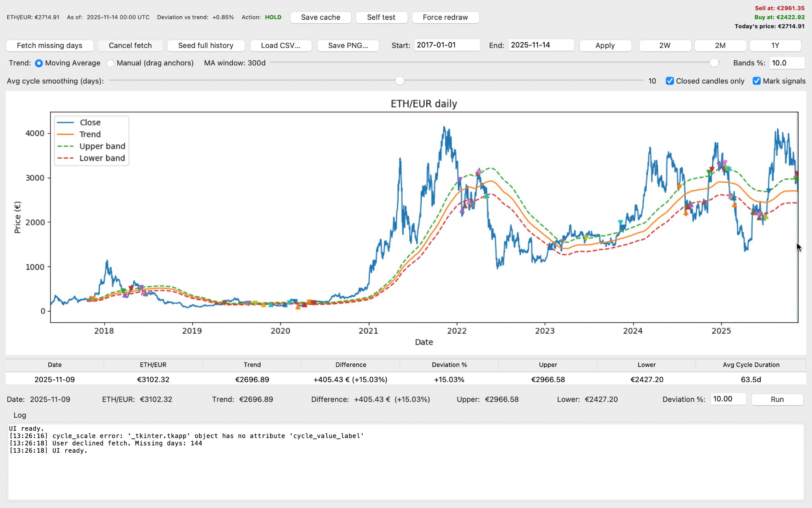The width and height of the screenshot is (812, 508).
Task: Disable Mark signals checkbox
Action: tap(756, 81)
